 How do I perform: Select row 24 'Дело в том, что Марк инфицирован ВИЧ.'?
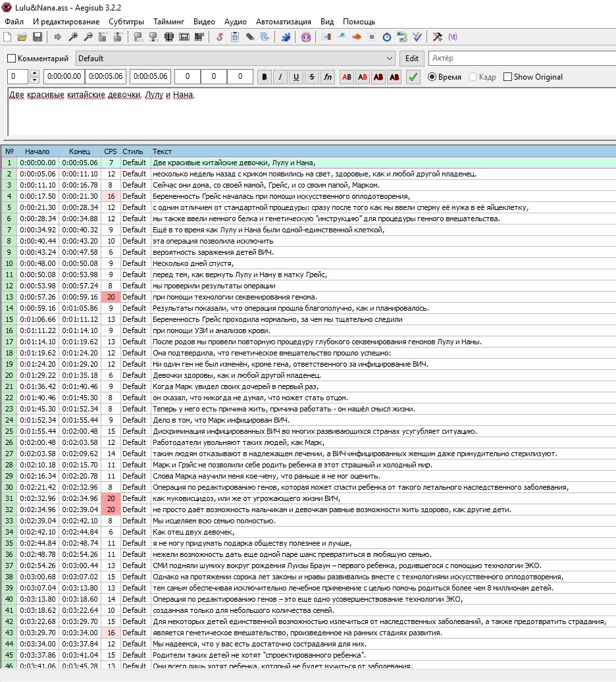[x=308, y=420]
